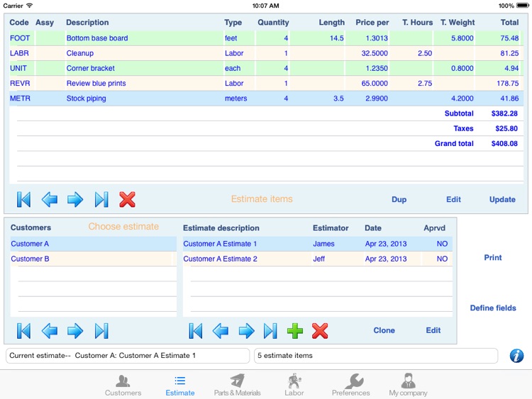Open the Labor tab
The width and height of the screenshot is (532, 399).
coord(294,385)
